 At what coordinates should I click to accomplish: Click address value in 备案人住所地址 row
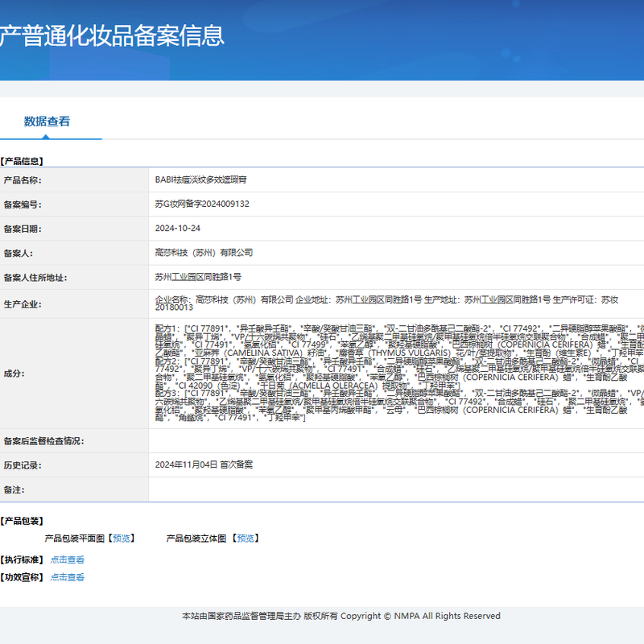click(198, 277)
